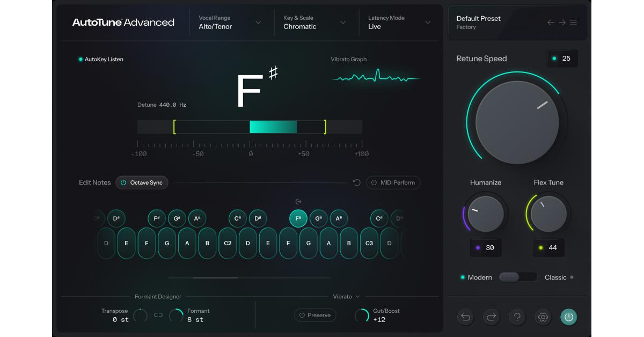Click the undo arrow button
644x337 pixels.
point(465,317)
